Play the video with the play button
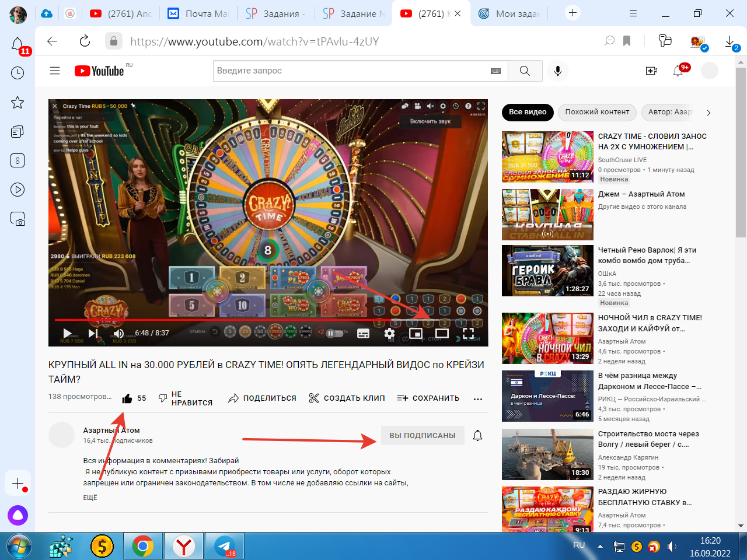Screen dimensions: 747x560 67,333
